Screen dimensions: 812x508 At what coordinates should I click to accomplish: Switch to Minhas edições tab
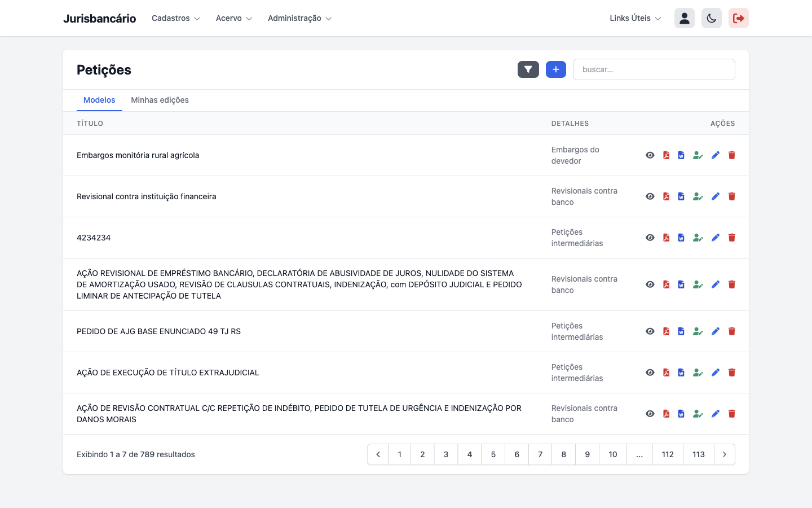click(x=160, y=100)
